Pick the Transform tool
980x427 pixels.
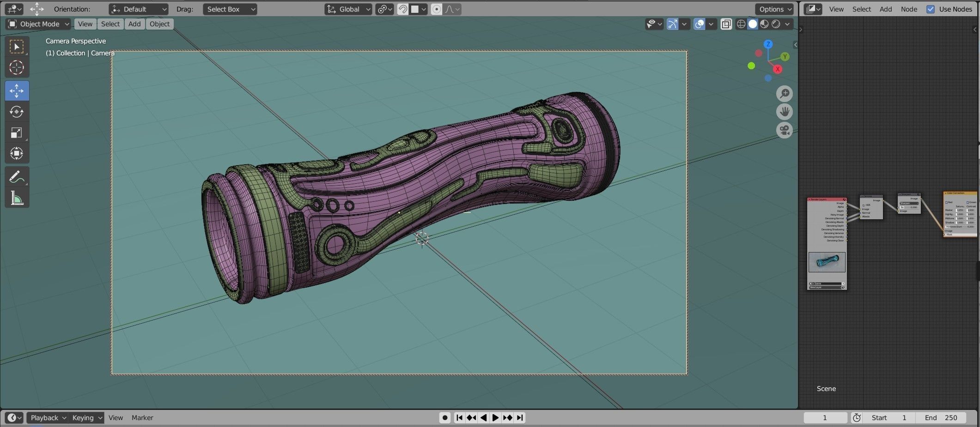(x=17, y=153)
